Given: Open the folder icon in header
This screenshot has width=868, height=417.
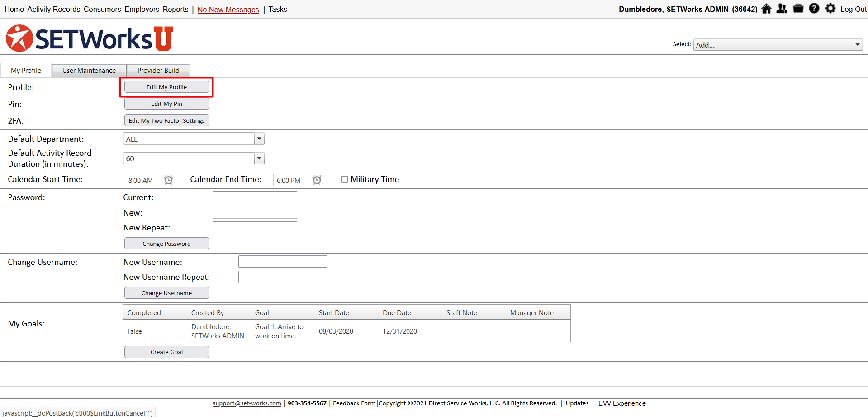Looking at the screenshot, I should click(798, 9).
